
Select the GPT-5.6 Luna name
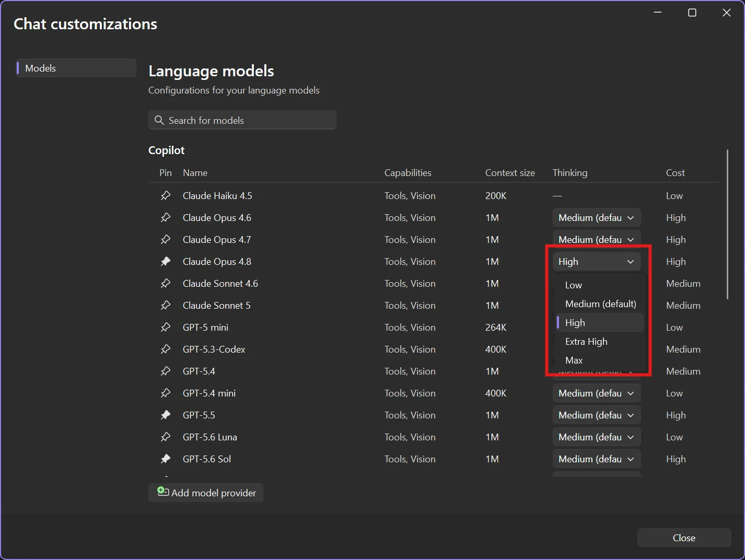pyautogui.click(x=210, y=437)
